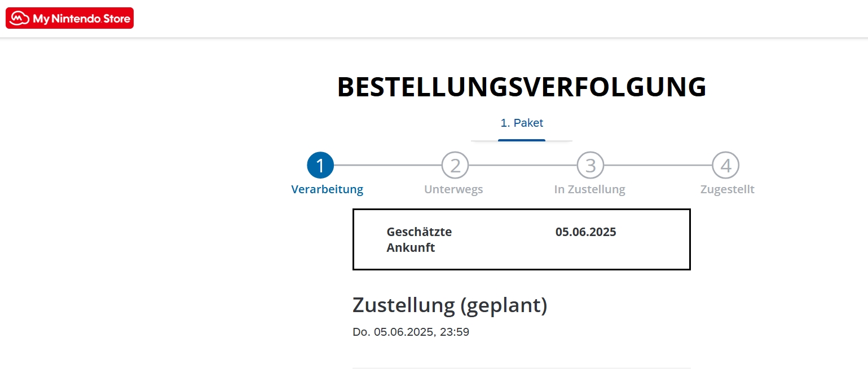Click the BESTELLUNGSVERFOLGUNG page heading
This screenshot has width=868, height=369.
pyautogui.click(x=522, y=87)
